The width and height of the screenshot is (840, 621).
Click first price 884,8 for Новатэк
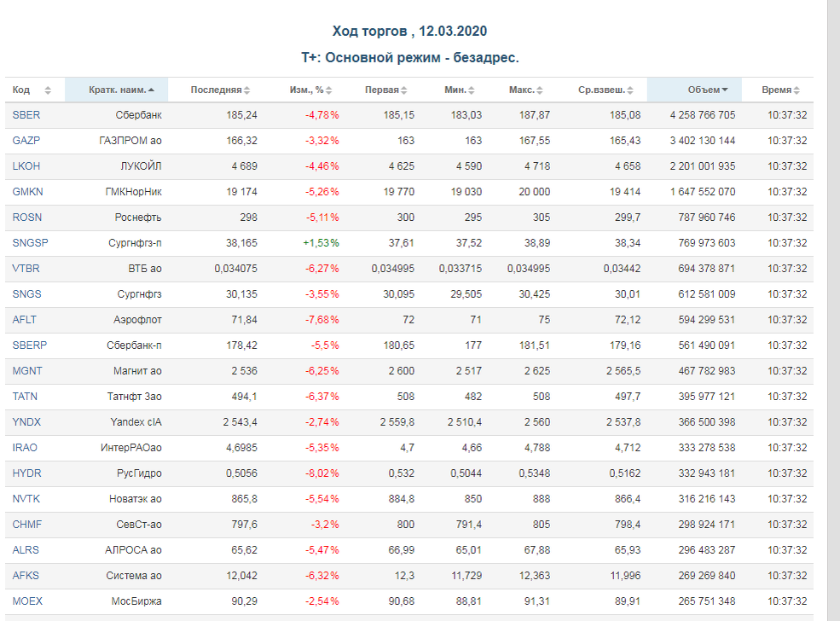pos(402,499)
